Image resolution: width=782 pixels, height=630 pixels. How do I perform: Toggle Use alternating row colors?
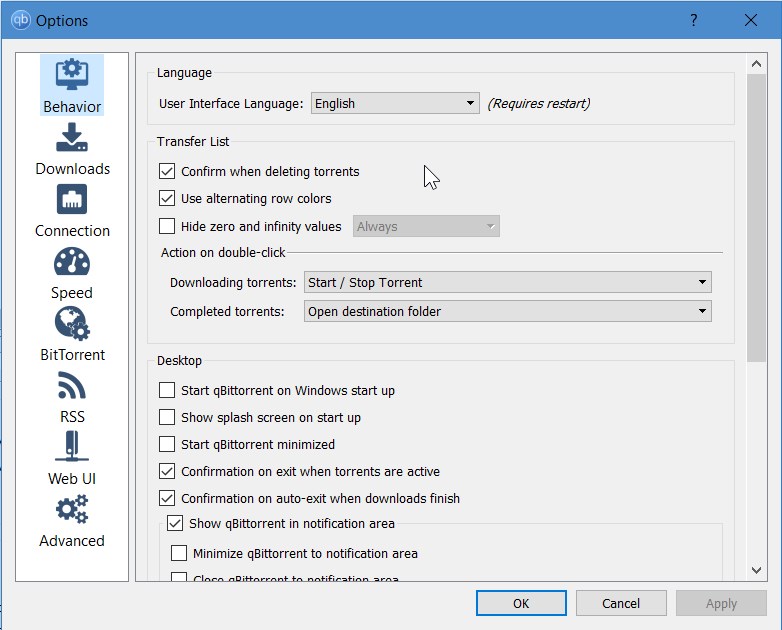coord(167,199)
